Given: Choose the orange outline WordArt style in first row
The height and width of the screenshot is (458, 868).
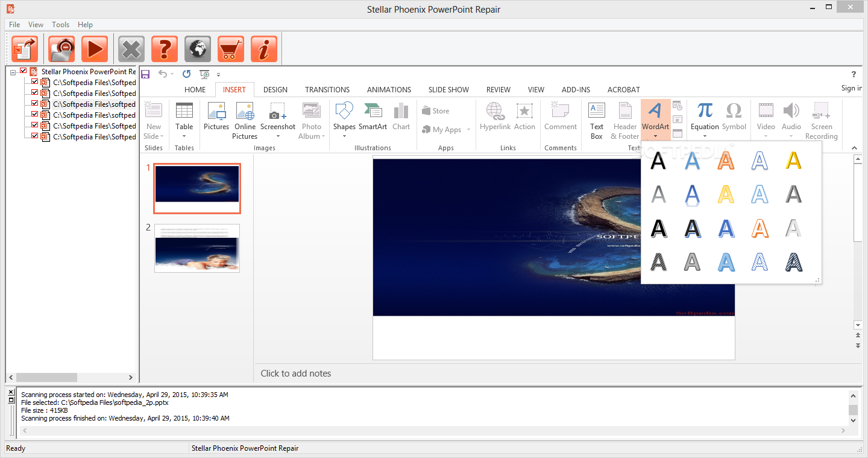Looking at the screenshot, I should pyautogui.click(x=726, y=161).
